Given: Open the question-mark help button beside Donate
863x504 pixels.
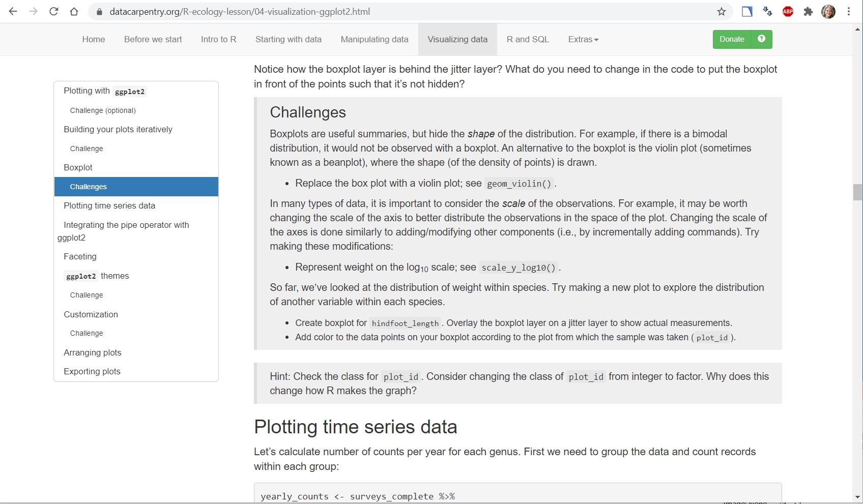Looking at the screenshot, I should pyautogui.click(x=762, y=39).
